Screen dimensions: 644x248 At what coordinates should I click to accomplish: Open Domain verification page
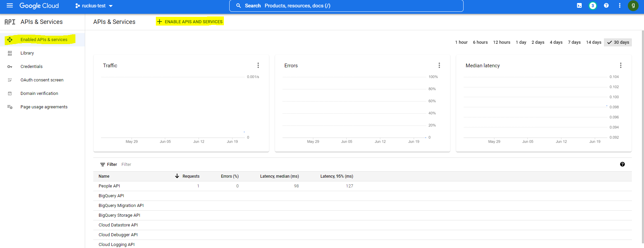39,94
